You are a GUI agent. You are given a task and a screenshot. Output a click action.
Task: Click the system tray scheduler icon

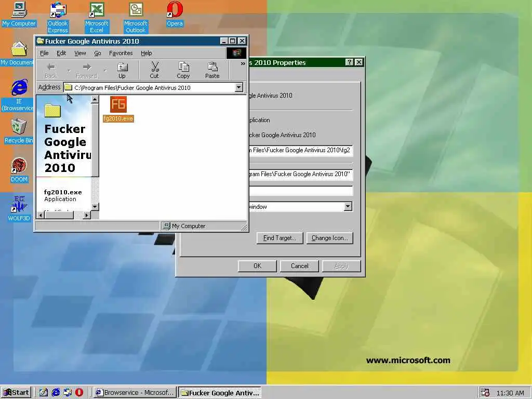coord(485,393)
